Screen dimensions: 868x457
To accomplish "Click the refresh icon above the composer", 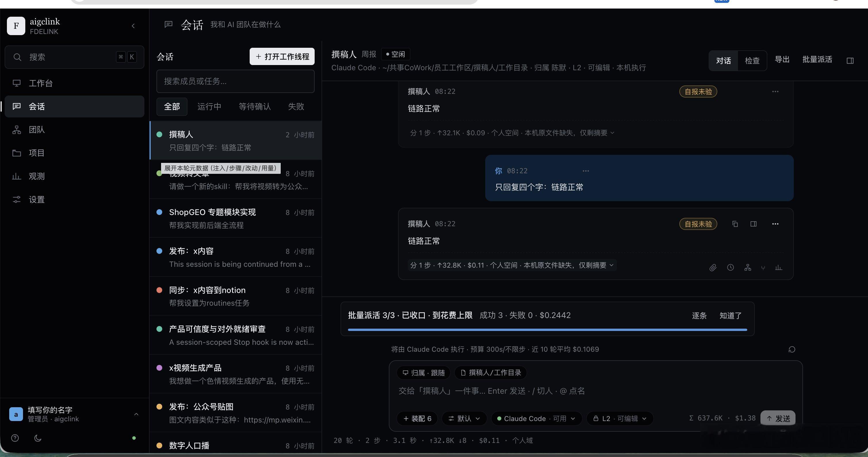I will click(x=792, y=349).
